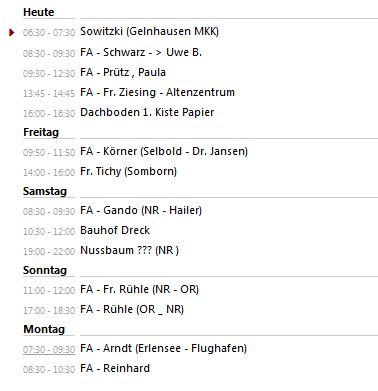
Task: Select FA - Fr. Ziesing - Altenzentrum entry
Action: pyautogui.click(x=157, y=92)
